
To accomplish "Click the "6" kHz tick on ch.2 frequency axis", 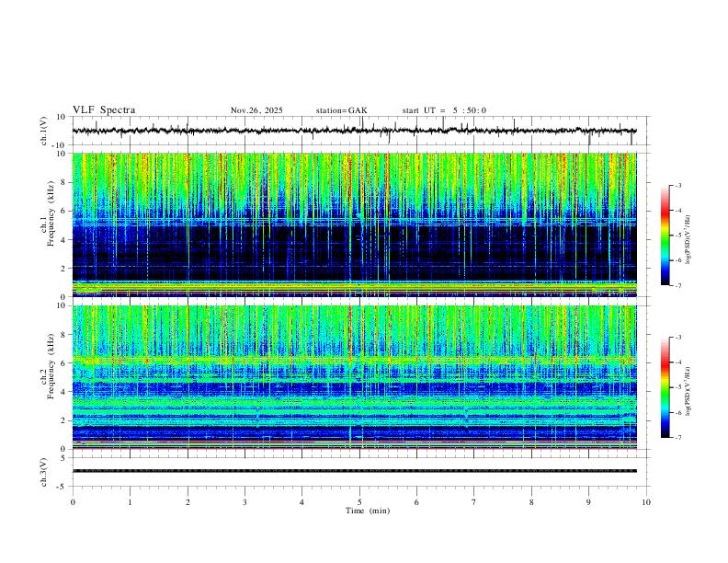I will (x=63, y=362).
